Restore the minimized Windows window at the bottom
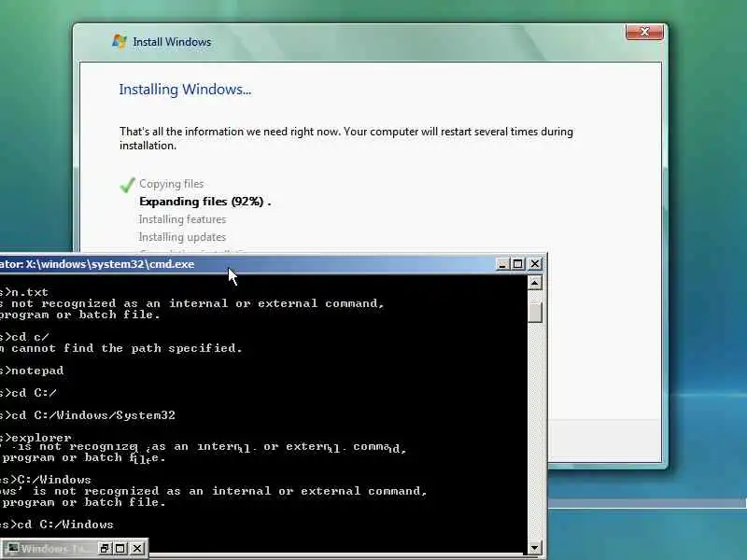 (105, 549)
